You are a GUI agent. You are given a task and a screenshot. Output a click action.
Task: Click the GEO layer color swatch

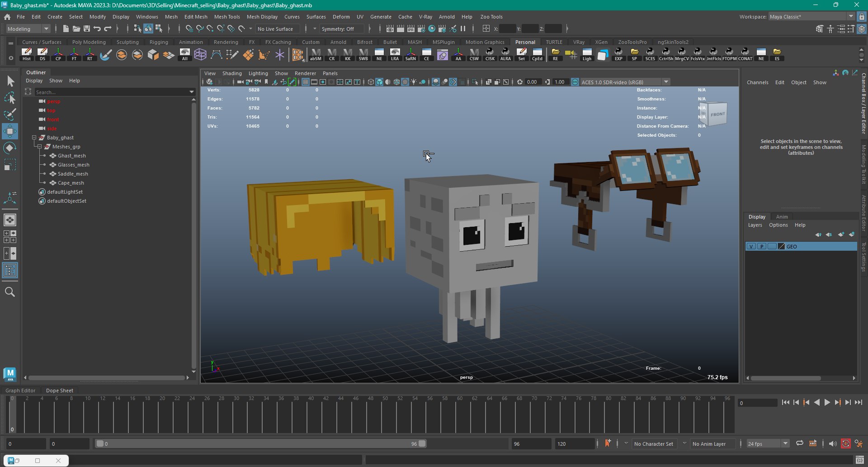(x=782, y=247)
